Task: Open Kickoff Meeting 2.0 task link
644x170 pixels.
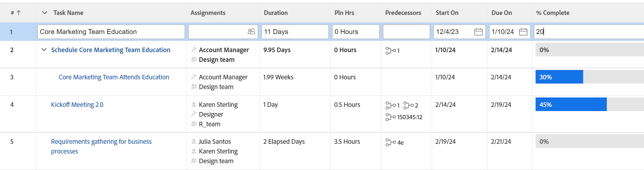Action: [x=77, y=105]
